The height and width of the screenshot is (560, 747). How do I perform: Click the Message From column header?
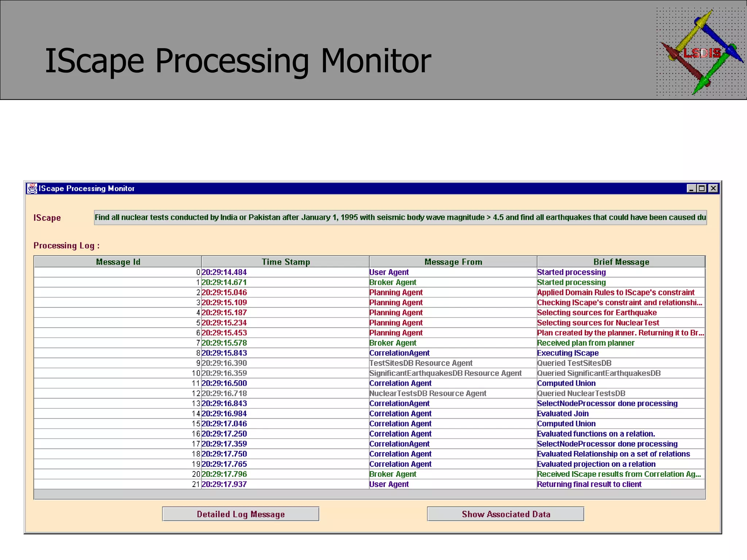453,262
